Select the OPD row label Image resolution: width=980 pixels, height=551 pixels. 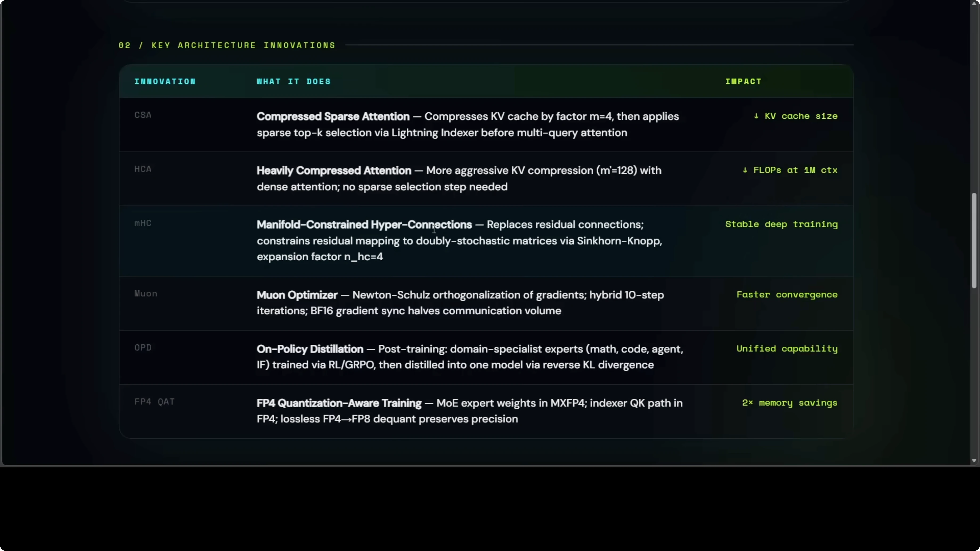[143, 348]
